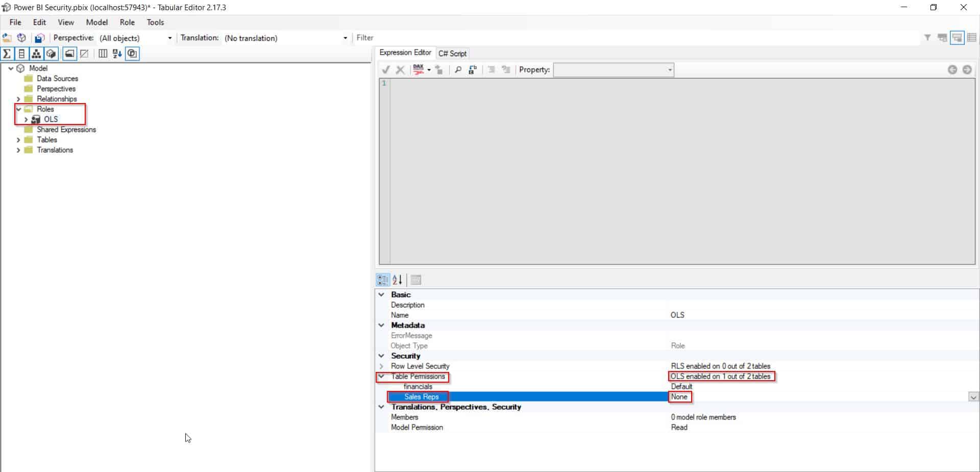
Task: Select the filter funnel icon on the right toolbar
Action: click(x=927, y=38)
